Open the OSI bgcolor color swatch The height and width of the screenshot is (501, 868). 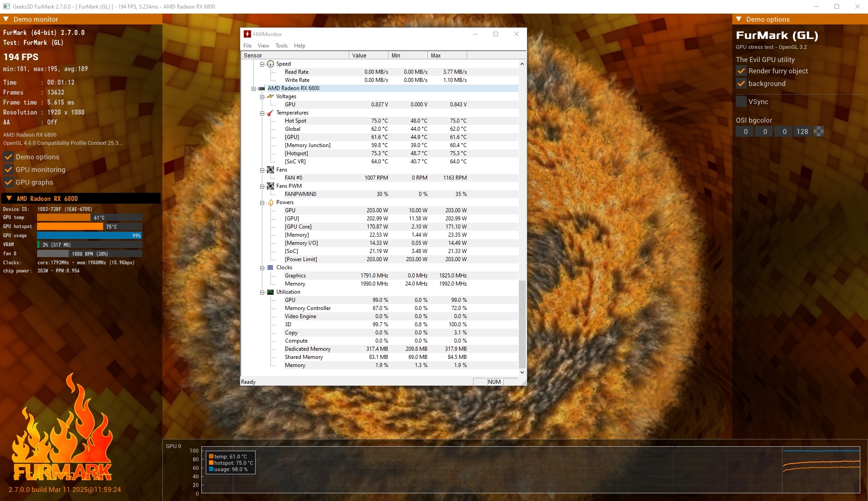coord(818,132)
